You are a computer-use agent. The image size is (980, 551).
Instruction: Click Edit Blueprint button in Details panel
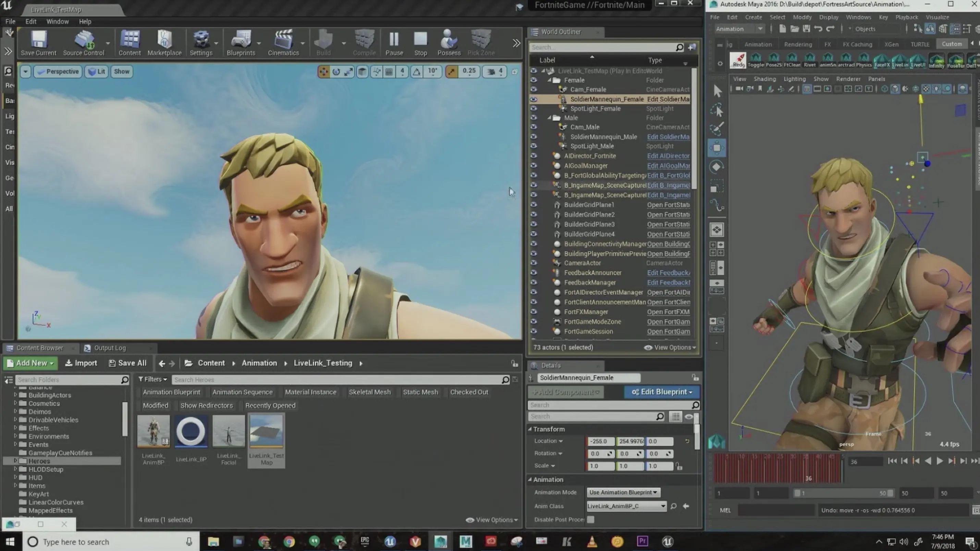661,392
